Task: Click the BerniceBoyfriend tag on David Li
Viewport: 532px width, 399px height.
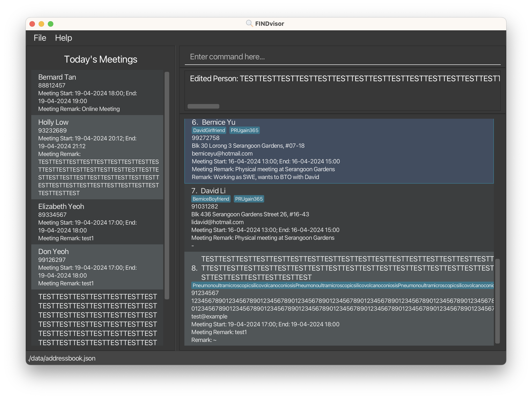Action: click(211, 199)
